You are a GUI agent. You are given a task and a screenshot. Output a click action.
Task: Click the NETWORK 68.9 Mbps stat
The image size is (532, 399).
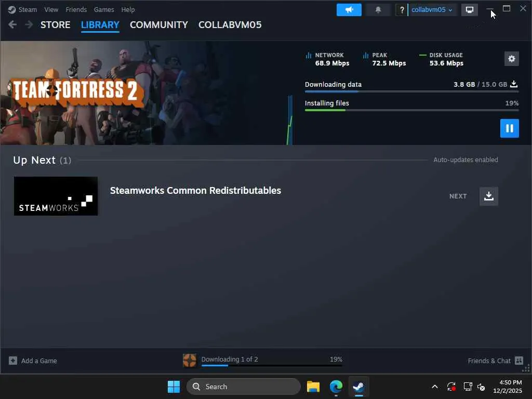tap(327, 59)
